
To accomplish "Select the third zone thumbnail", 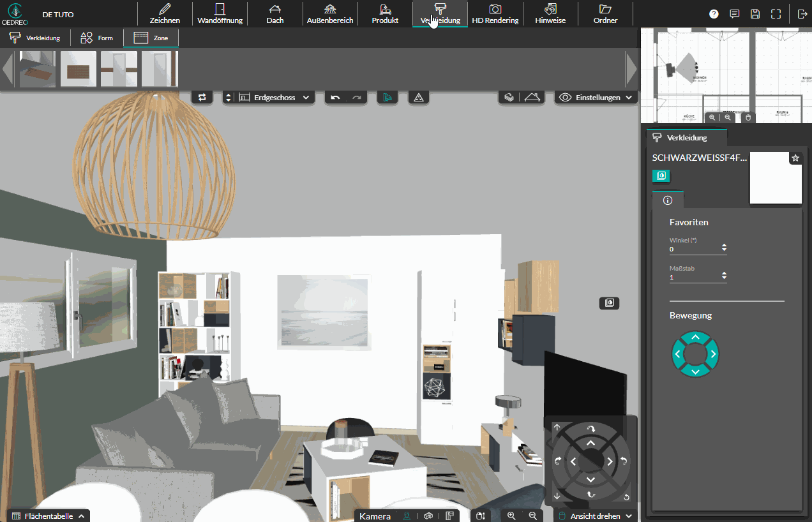I will pyautogui.click(x=119, y=69).
